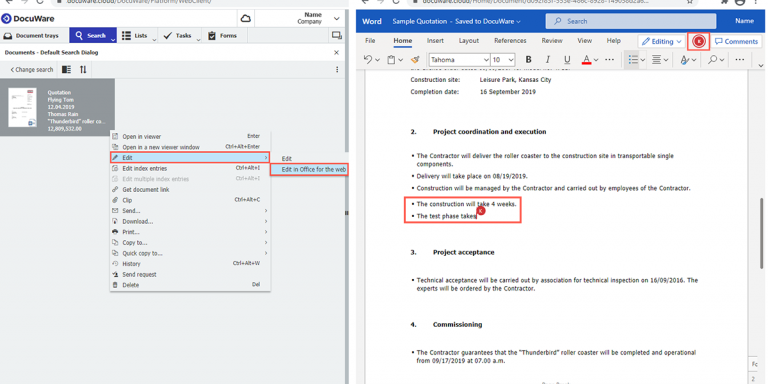The height and width of the screenshot is (384, 768).
Task: Switch to the View ribbon tab
Action: [584, 41]
